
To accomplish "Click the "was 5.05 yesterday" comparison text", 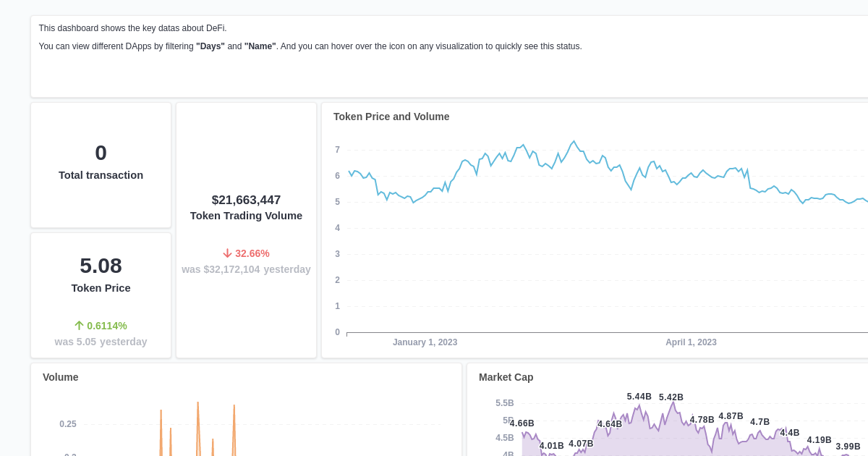I will click(x=101, y=341).
